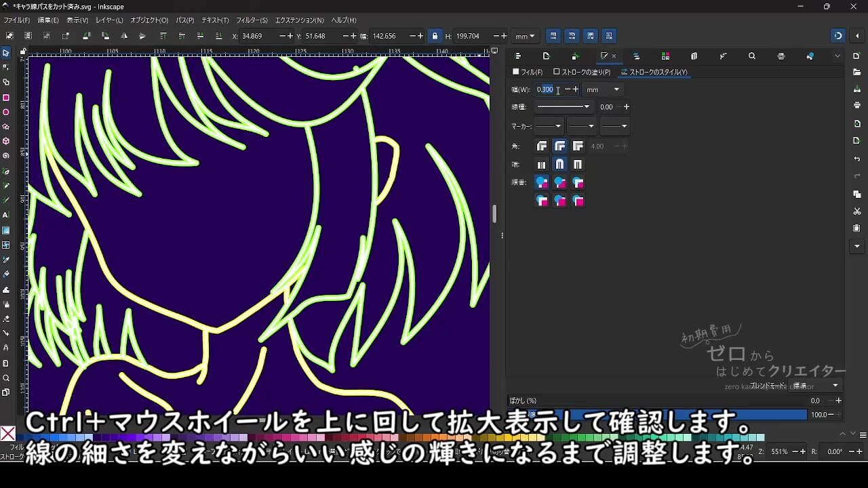
Task: Pick the Text tool in toolbox
Action: click(6, 215)
